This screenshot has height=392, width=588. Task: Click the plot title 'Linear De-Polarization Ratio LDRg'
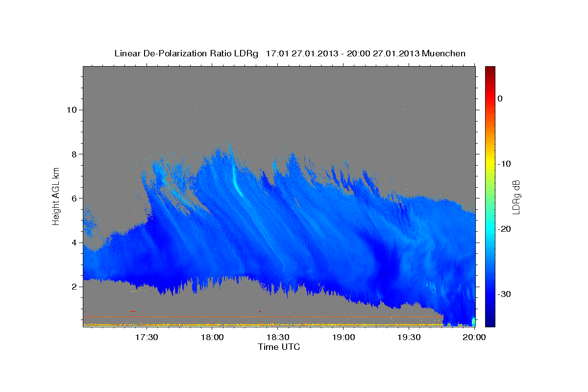186,53
